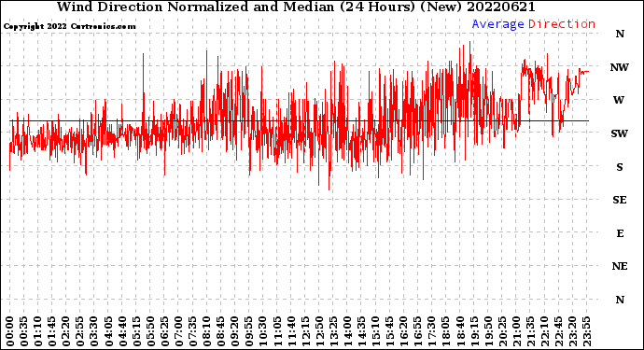Click the 10:30 time label
The image size is (644, 350).
coord(263,332)
